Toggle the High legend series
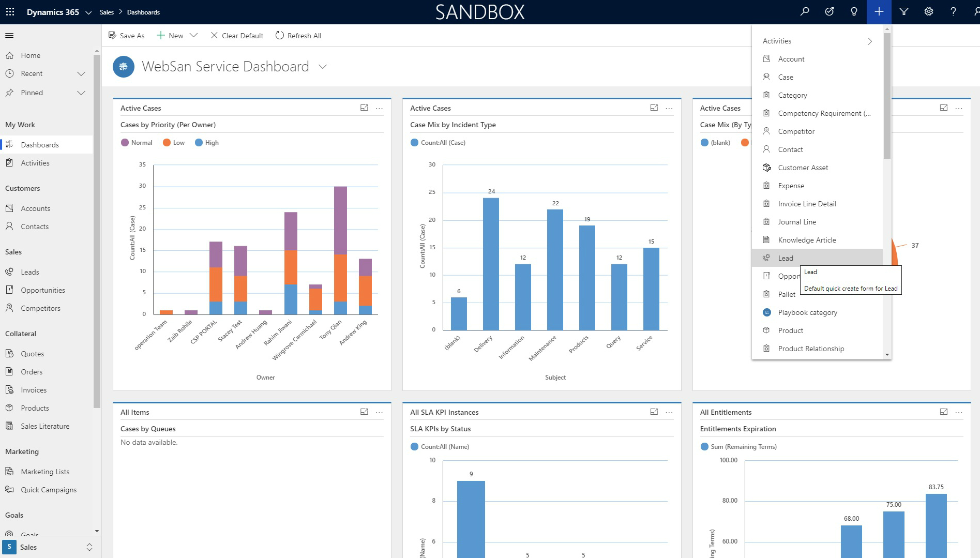This screenshot has width=980, height=558. [x=207, y=143]
